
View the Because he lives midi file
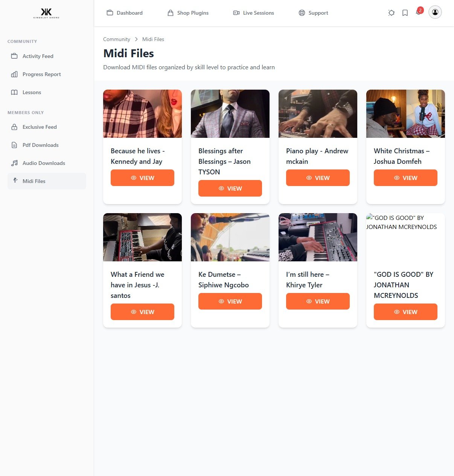tap(142, 178)
